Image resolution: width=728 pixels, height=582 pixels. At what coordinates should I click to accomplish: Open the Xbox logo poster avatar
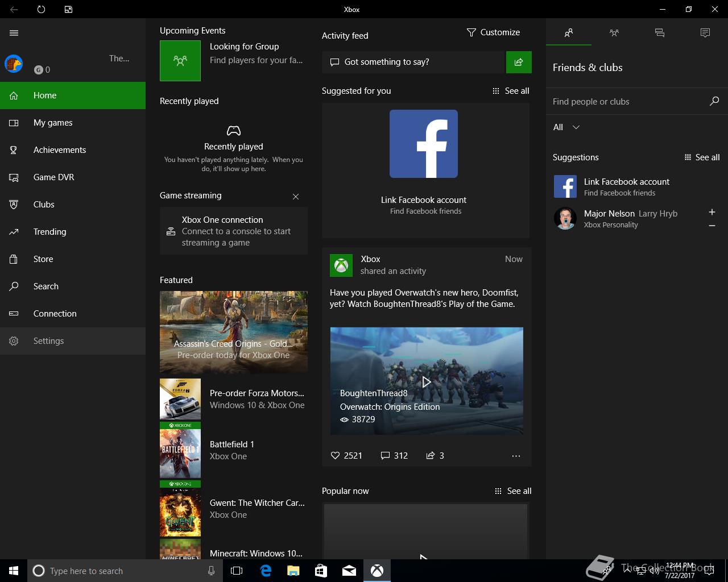coord(341,265)
